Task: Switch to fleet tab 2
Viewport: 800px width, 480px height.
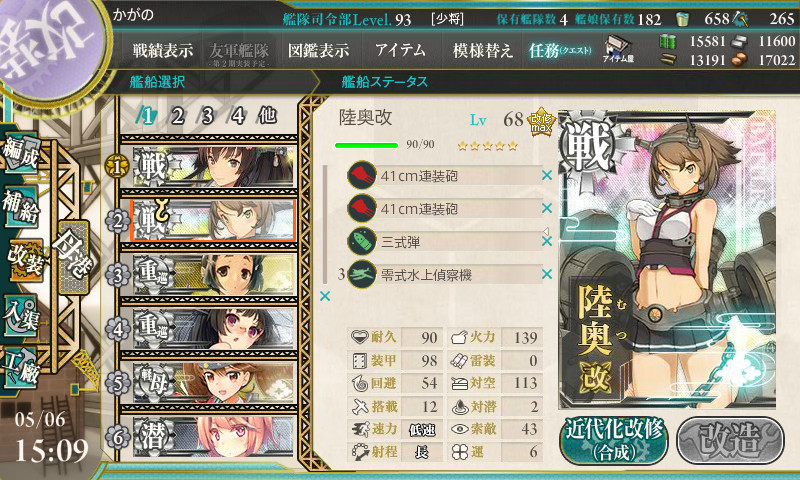Action: (x=177, y=116)
